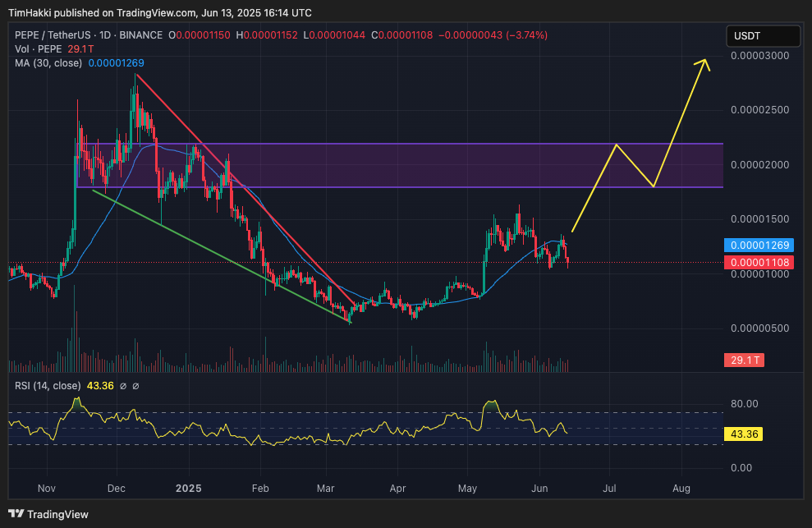Image resolution: width=812 pixels, height=528 pixels.
Task: Click the Feb label on time axis
Action: coord(260,488)
